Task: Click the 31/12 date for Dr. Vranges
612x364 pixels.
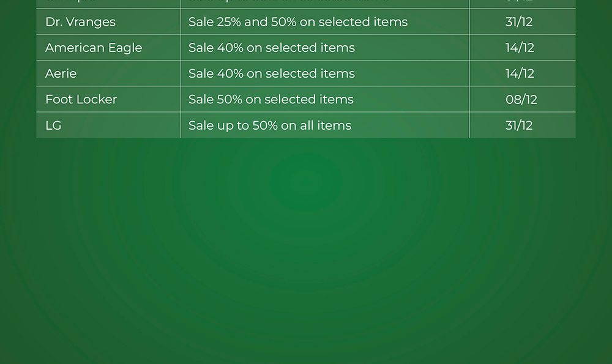Action: [519, 22]
